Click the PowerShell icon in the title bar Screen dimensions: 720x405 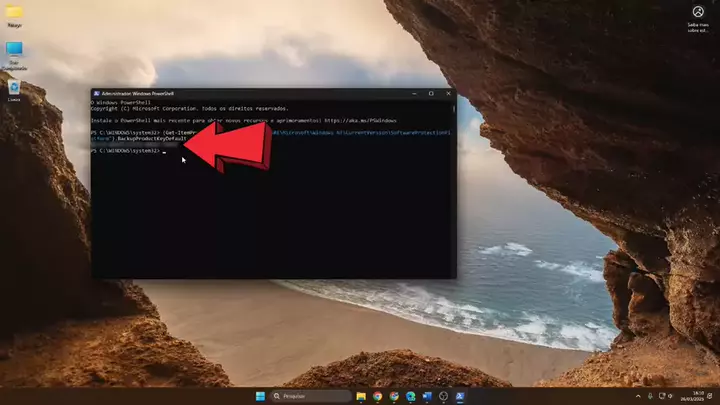(x=95, y=93)
